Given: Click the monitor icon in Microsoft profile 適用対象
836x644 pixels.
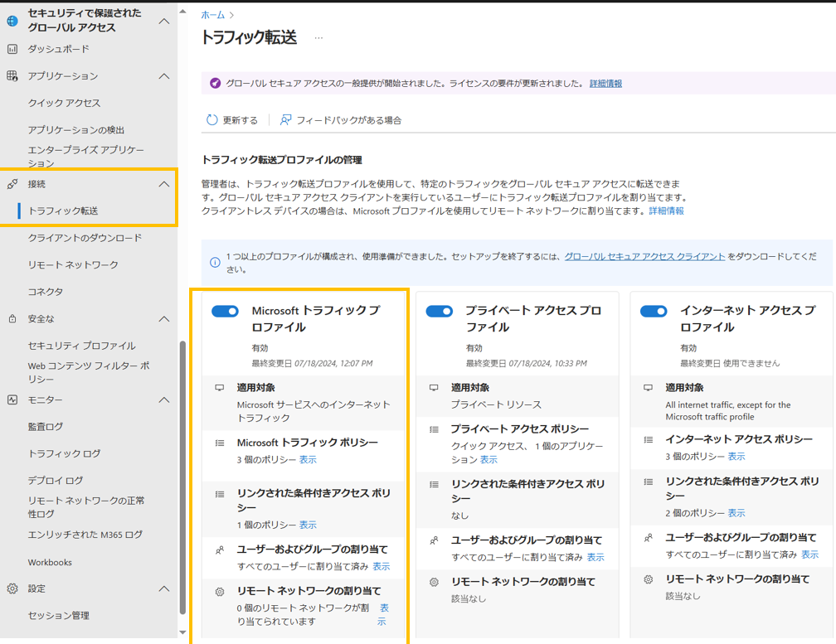Looking at the screenshot, I should 220,388.
